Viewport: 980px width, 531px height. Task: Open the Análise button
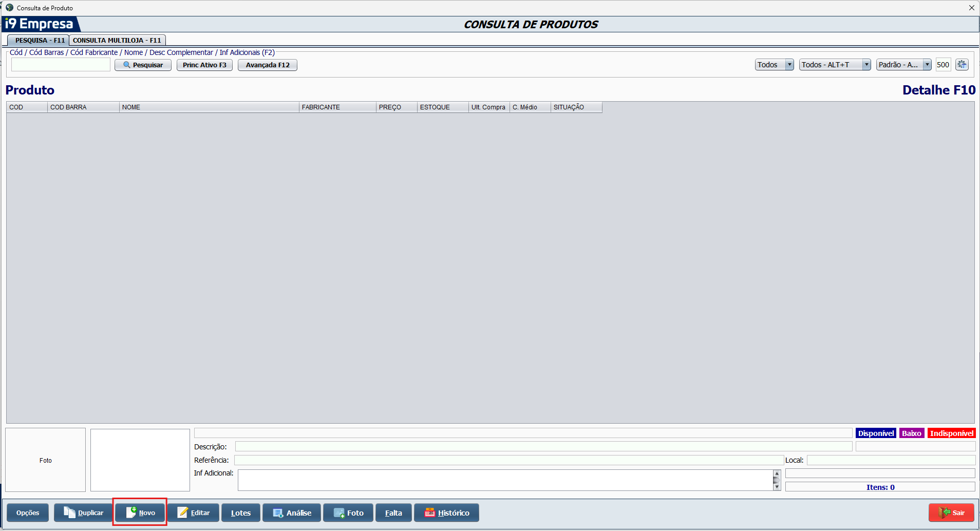291,513
